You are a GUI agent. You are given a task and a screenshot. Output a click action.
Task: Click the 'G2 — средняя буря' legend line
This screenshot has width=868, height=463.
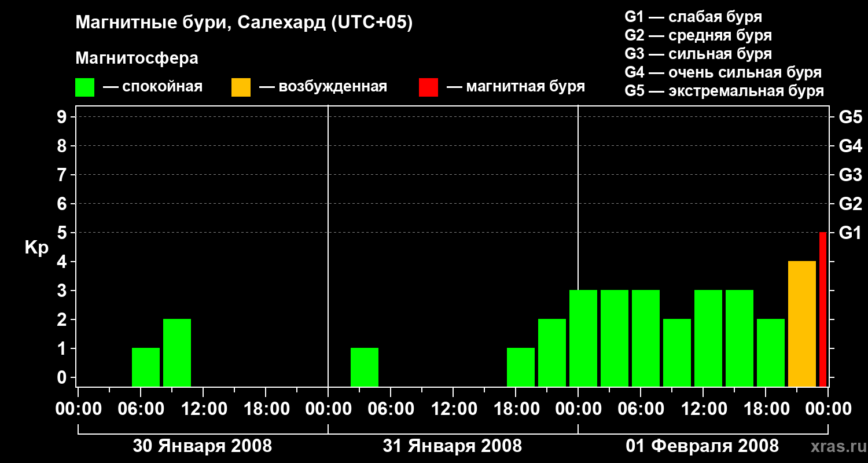[698, 35]
